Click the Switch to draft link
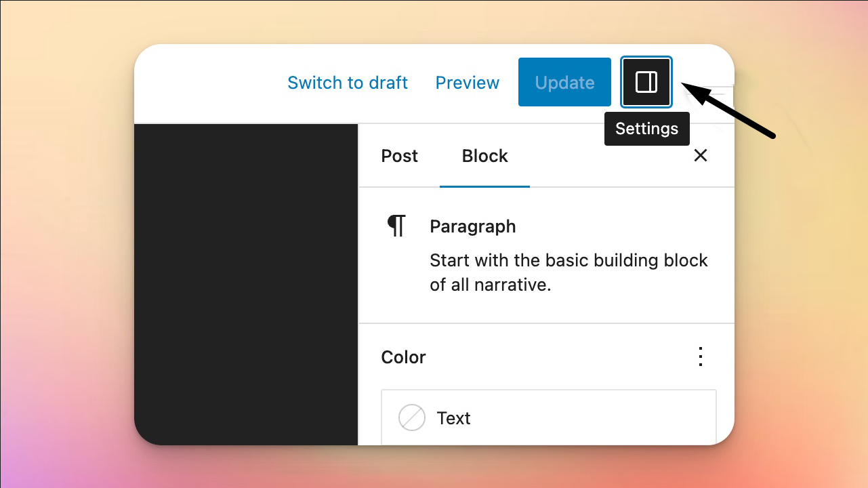 tap(348, 83)
